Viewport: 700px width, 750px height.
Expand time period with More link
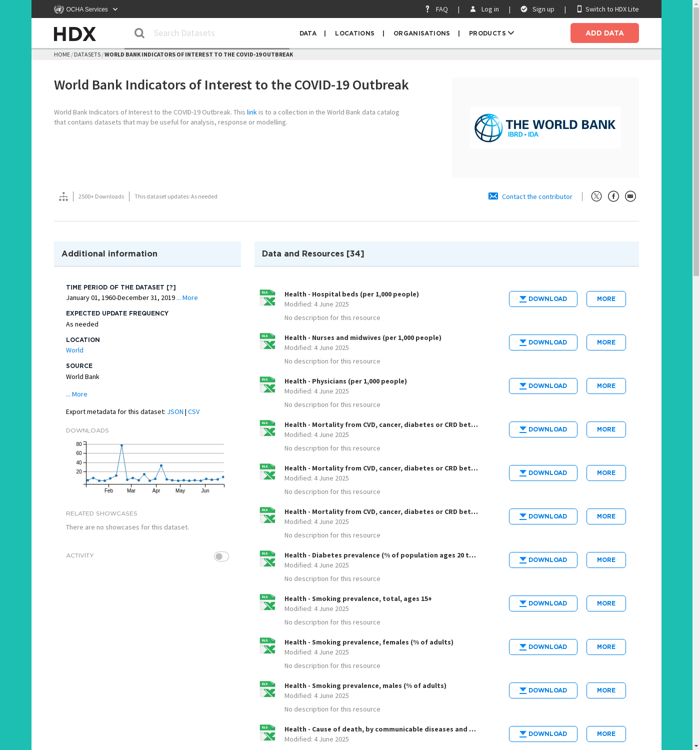(x=187, y=297)
